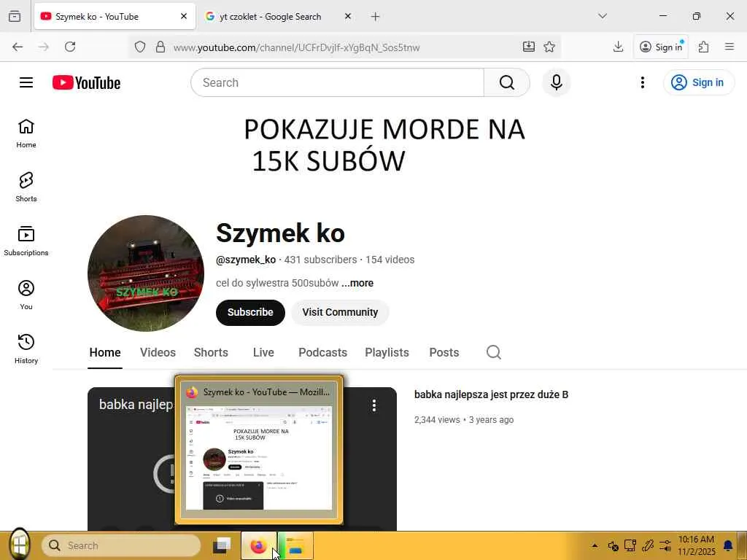This screenshot has height=560, width=747.
Task: Click the browser forward arrow
Action: tap(44, 47)
